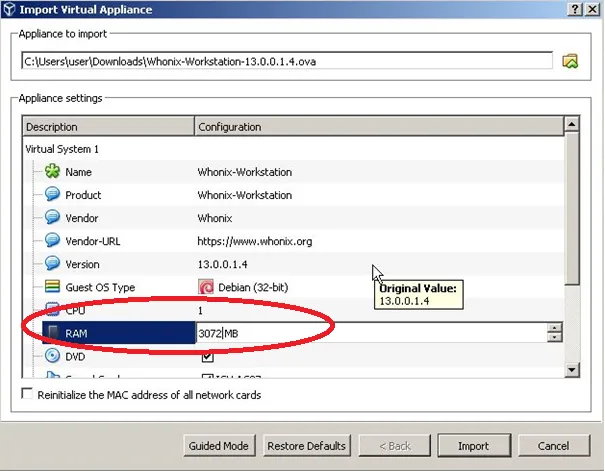Enable Reinitialize the MAC address checkbox
605x471 pixels.
click(x=27, y=394)
